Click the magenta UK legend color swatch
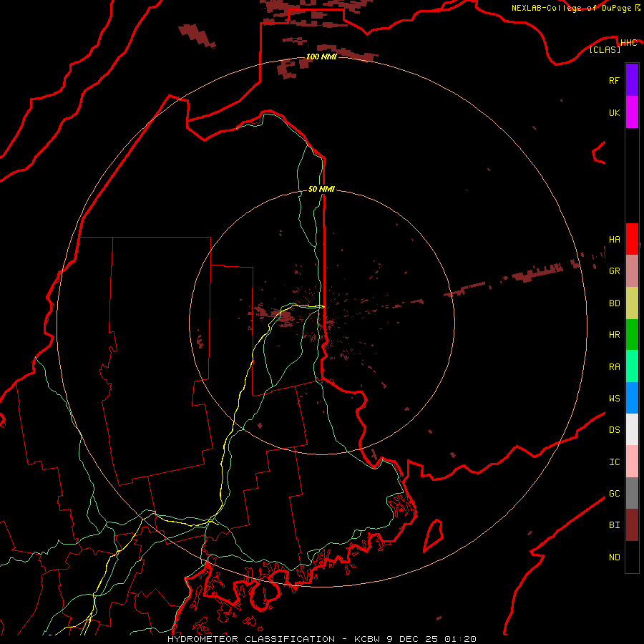This screenshot has width=644, height=644. point(632,112)
